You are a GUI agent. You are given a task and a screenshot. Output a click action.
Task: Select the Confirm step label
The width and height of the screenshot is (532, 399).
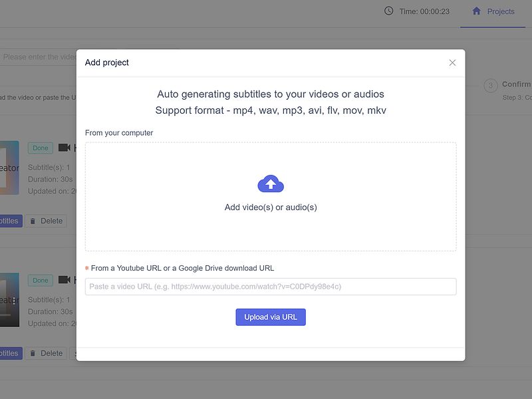[517, 84]
